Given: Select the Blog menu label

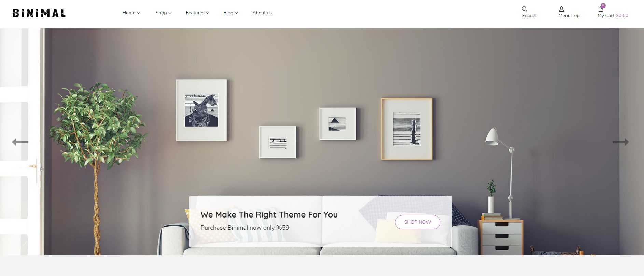Looking at the screenshot, I should pos(228,13).
